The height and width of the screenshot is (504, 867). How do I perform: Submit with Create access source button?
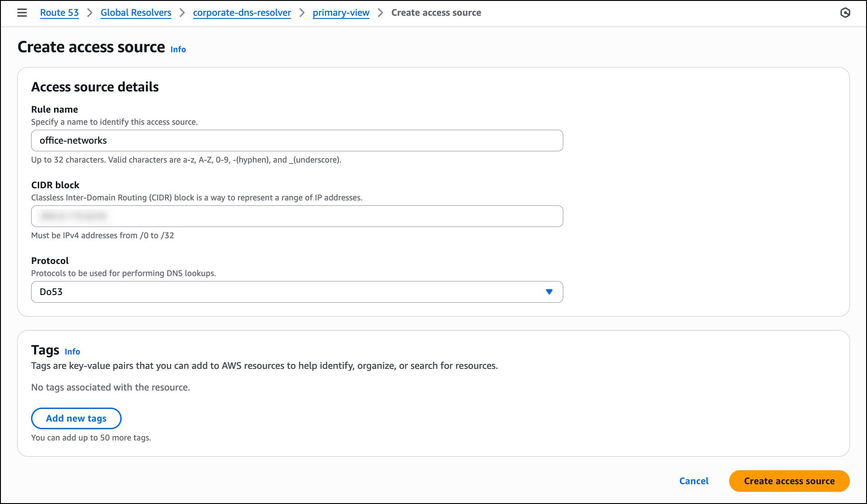coord(789,481)
